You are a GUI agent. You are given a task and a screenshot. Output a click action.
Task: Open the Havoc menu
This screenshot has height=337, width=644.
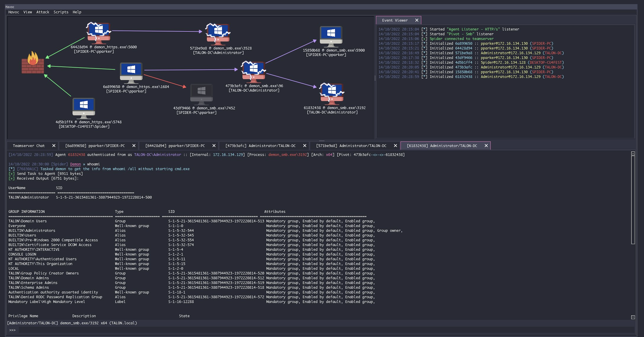point(13,12)
